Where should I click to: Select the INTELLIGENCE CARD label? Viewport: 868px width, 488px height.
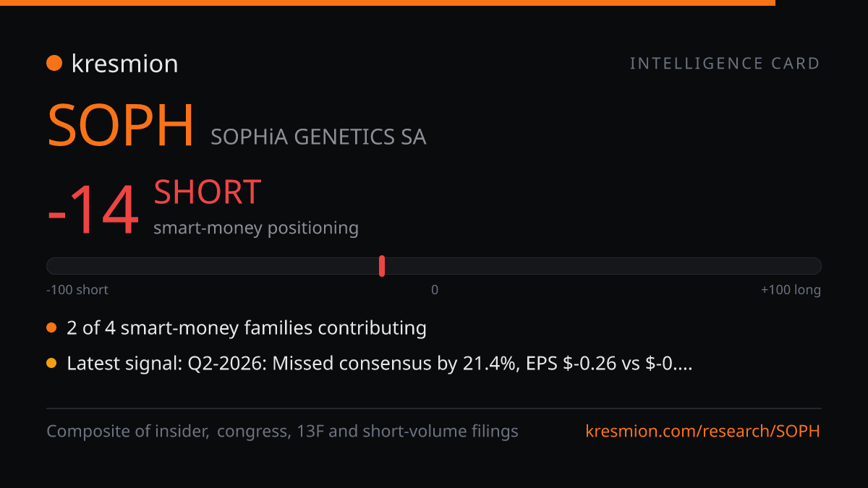(x=725, y=64)
